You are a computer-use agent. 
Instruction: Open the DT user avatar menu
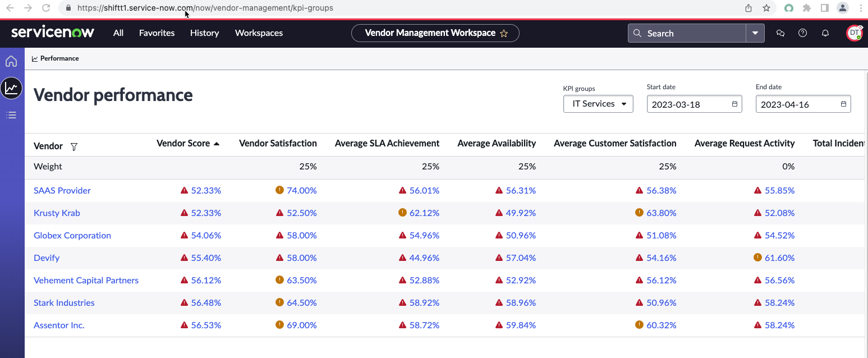(x=854, y=33)
